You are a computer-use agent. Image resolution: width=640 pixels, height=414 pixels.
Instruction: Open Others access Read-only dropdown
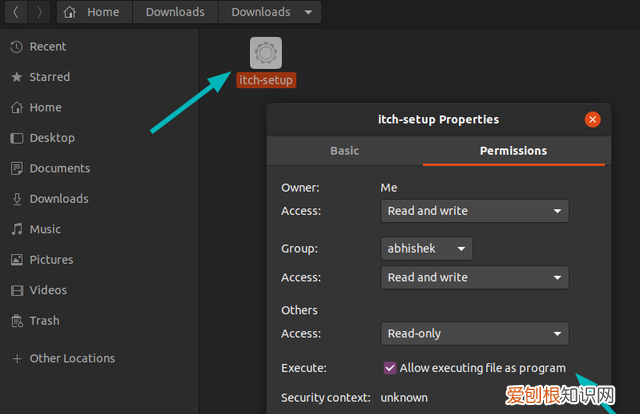tap(475, 334)
